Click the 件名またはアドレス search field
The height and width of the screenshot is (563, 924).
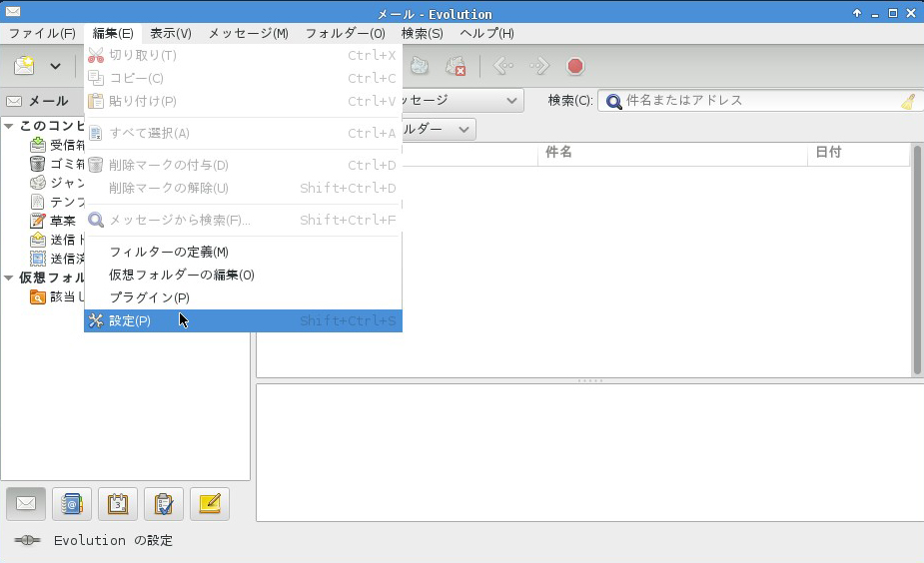759,101
